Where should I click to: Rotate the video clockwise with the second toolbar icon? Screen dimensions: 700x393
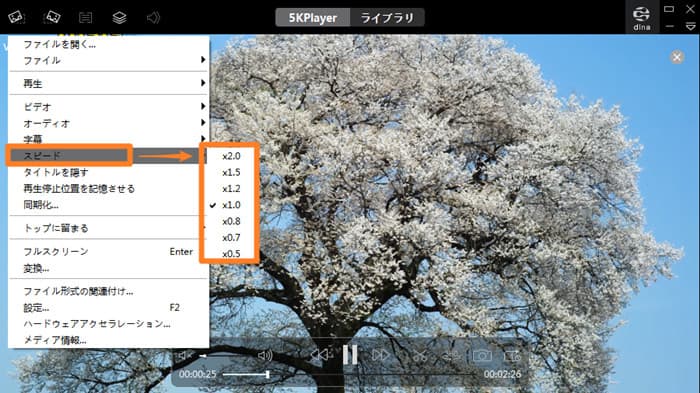52,17
